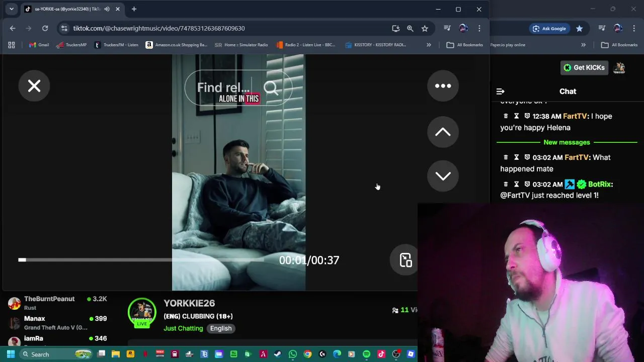Click the Get KICKs button
The width and height of the screenshot is (644, 362).
pyautogui.click(x=584, y=68)
